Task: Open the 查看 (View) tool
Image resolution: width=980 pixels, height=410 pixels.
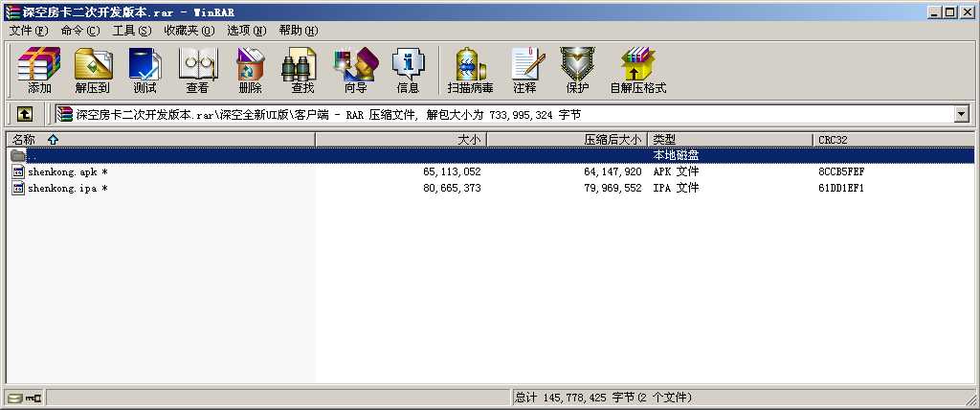Action: 197,70
